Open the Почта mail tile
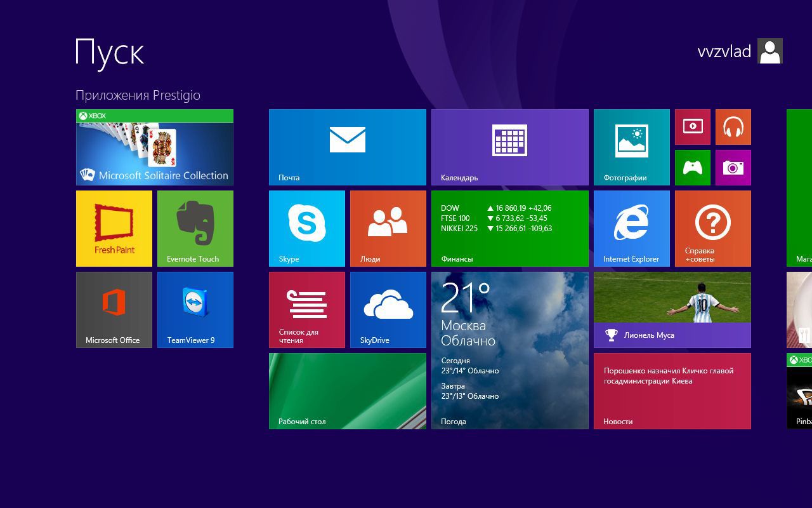The image size is (812, 508). [348, 147]
